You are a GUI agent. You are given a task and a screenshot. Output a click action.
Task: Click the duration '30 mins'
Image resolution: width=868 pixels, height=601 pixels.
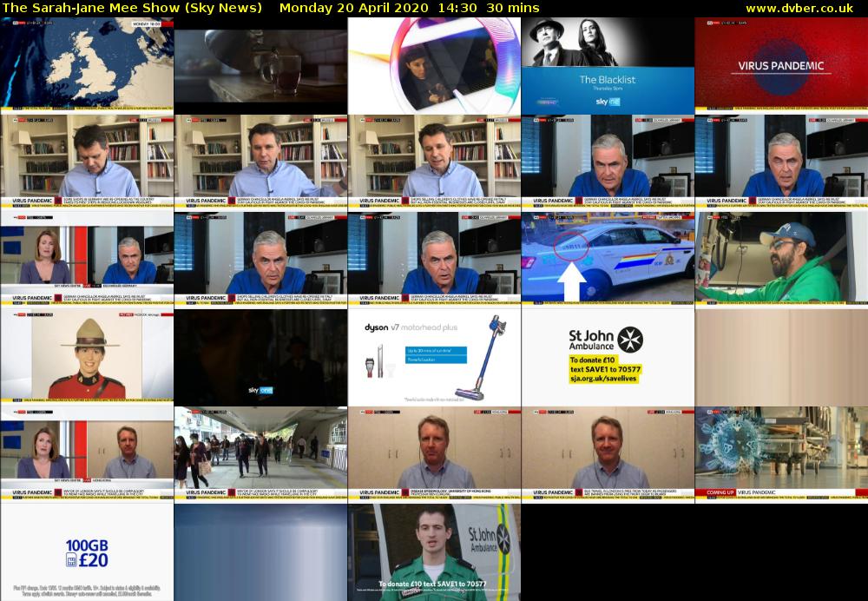point(513,8)
